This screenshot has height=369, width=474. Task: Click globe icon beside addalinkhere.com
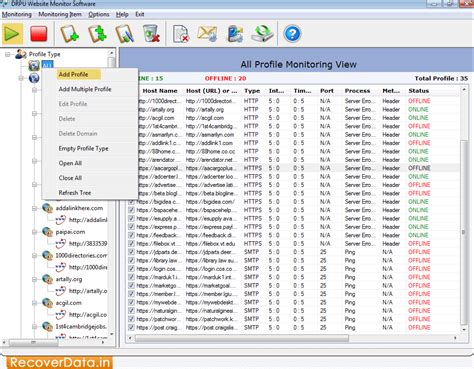pyautogui.click(x=48, y=208)
